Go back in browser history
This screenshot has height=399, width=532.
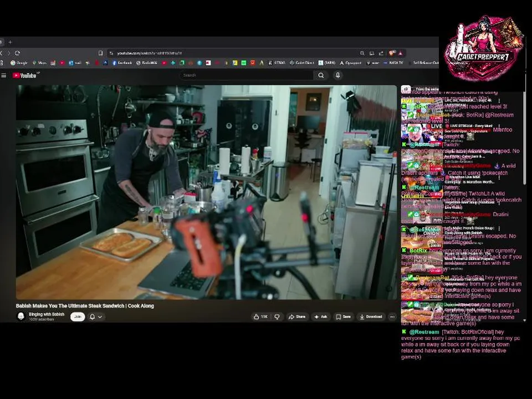click(1, 53)
